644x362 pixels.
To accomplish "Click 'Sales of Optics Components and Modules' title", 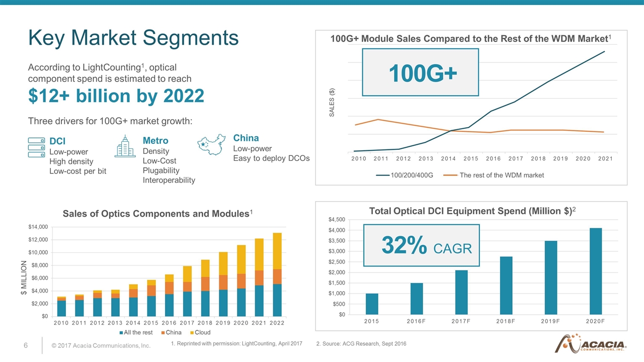I will (x=157, y=214).
